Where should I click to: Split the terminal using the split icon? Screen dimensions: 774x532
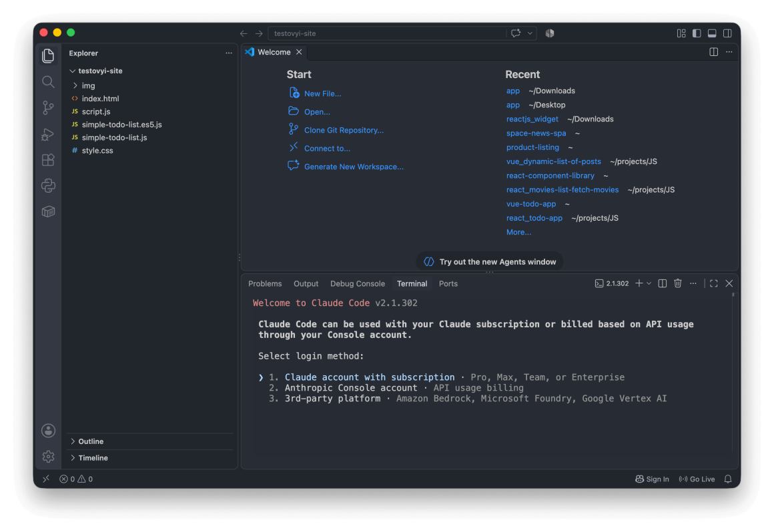coord(663,283)
